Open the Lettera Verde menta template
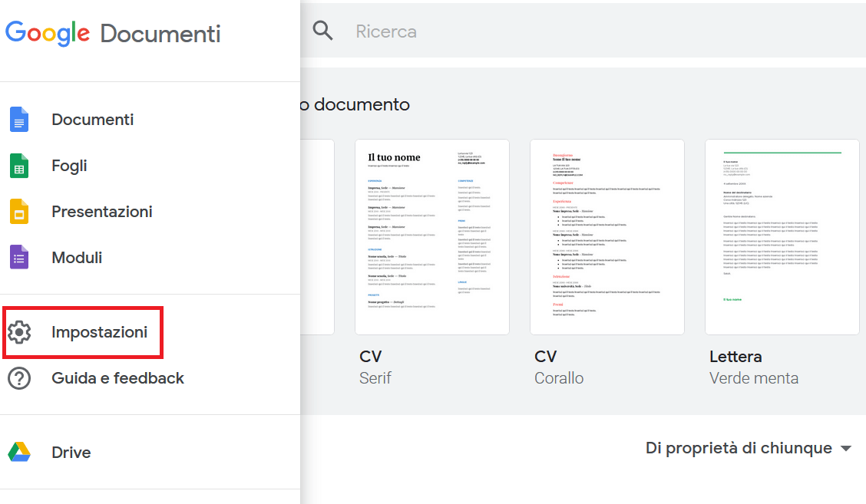This screenshot has height=504, width=866. 782,237
